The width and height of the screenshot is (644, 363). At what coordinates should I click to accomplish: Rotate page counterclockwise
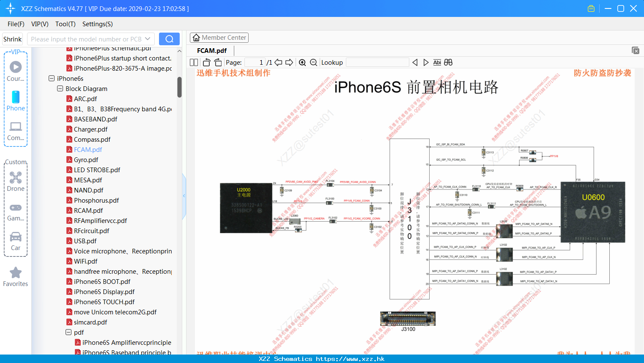tap(206, 62)
